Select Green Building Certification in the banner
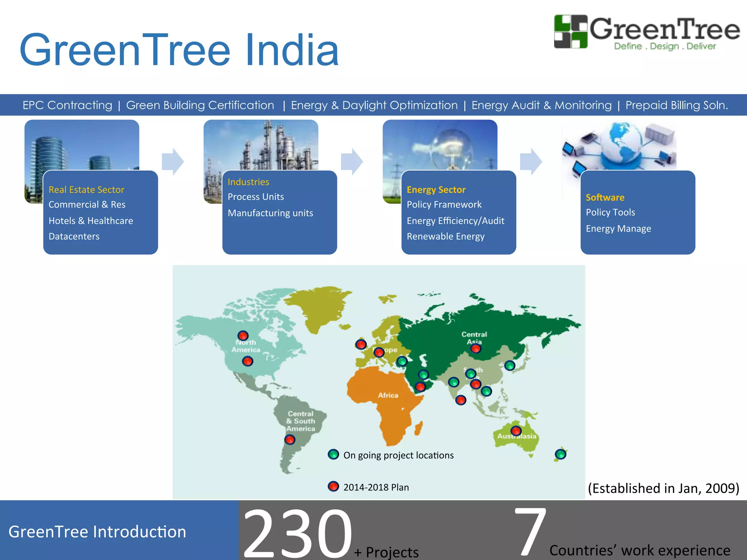Image resolution: width=747 pixels, height=560 pixels. (200, 105)
